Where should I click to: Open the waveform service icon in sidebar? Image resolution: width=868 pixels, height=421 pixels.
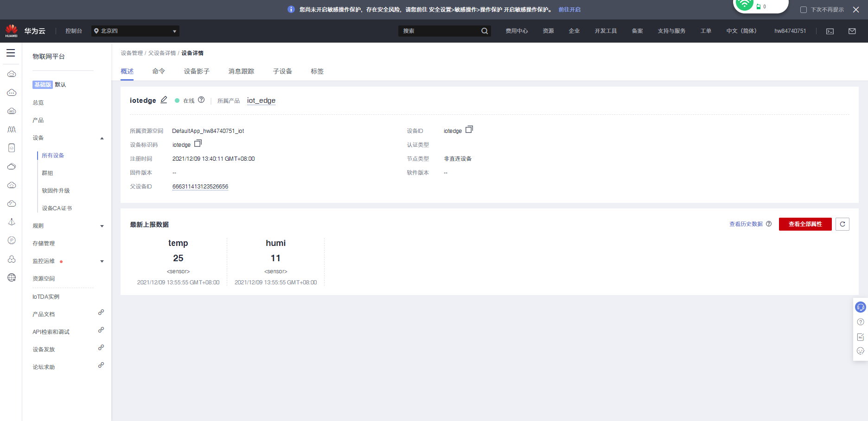[x=12, y=129]
